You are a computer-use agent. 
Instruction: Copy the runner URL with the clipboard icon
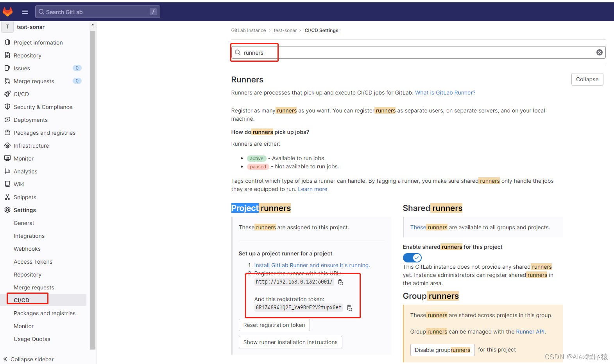tap(340, 282)
